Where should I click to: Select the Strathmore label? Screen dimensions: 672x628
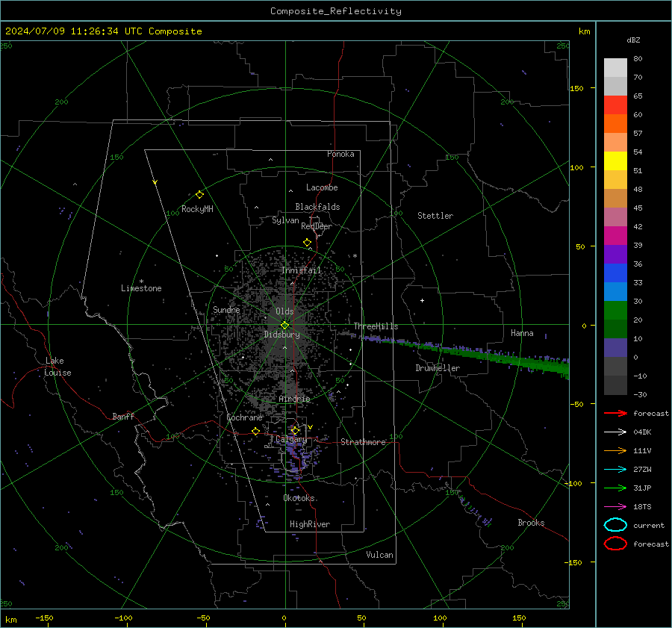point(363,442)
